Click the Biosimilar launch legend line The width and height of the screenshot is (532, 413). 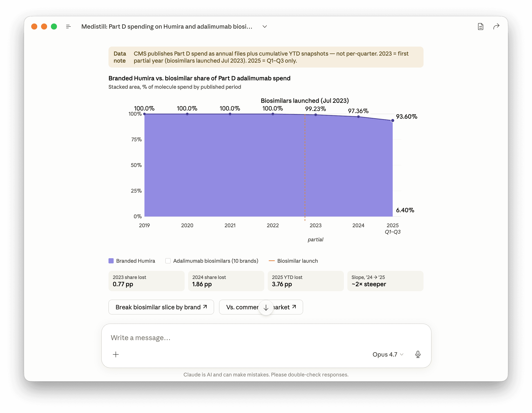[271, 261]
